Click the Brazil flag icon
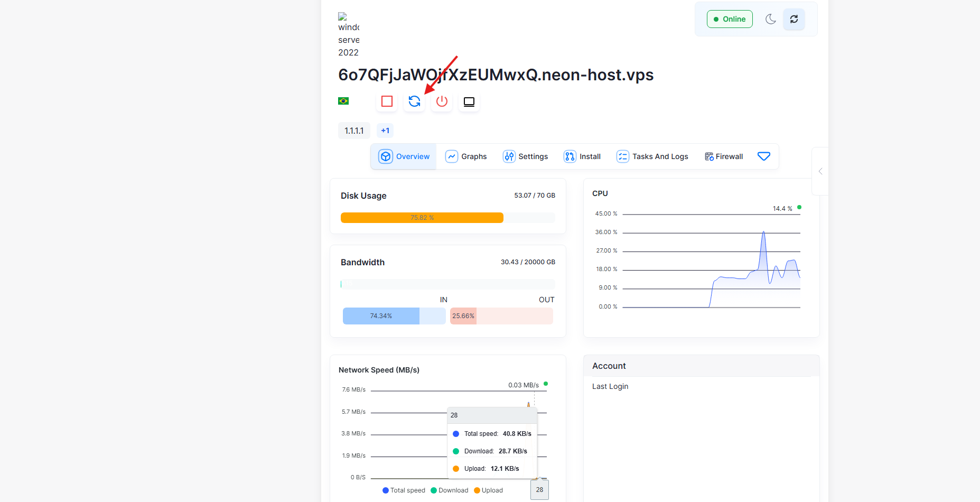980x502 pixels. click(x=343, y=101)
